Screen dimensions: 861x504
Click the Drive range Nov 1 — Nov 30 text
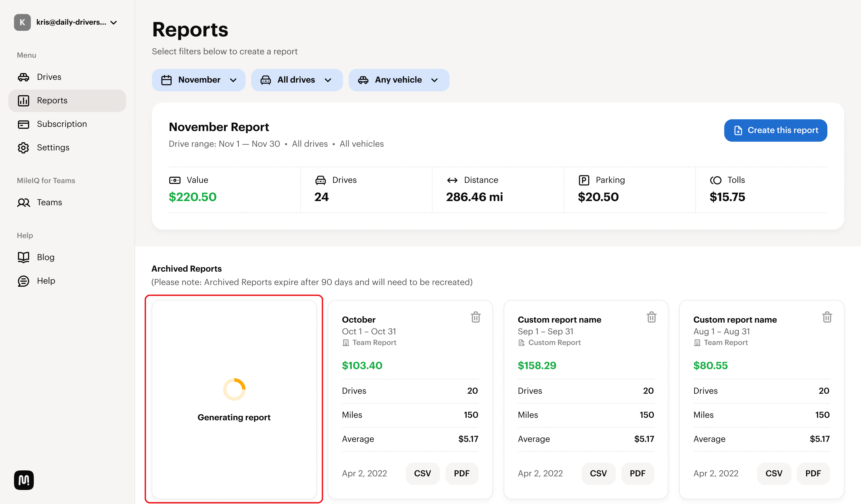coord(224,144)
